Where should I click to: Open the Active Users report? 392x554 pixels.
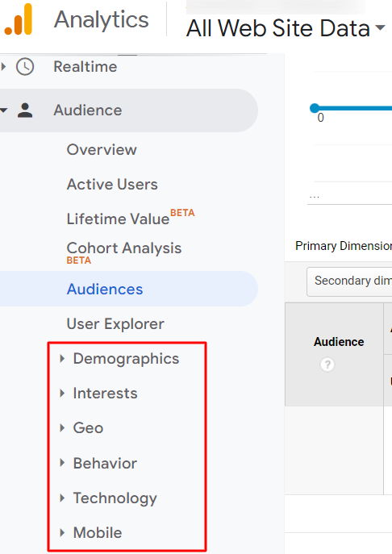pos(112,185)
